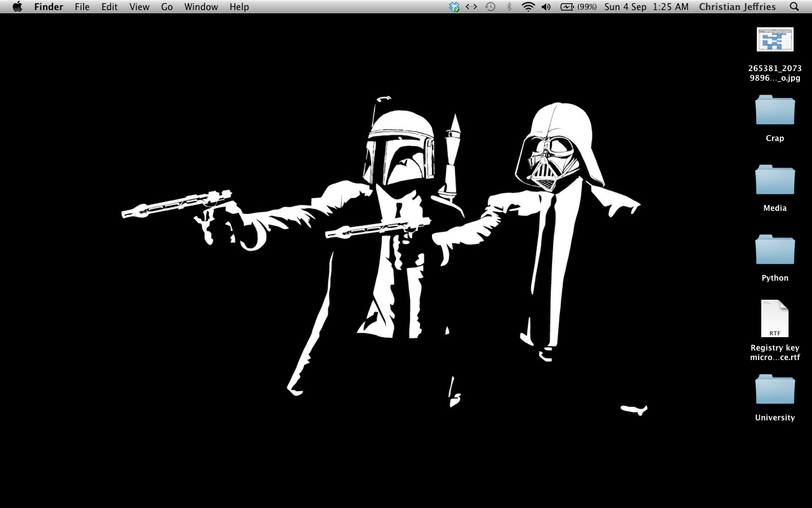Open the Bluetooth status menu
812x508 pixels.
click(x=509, y=7)
